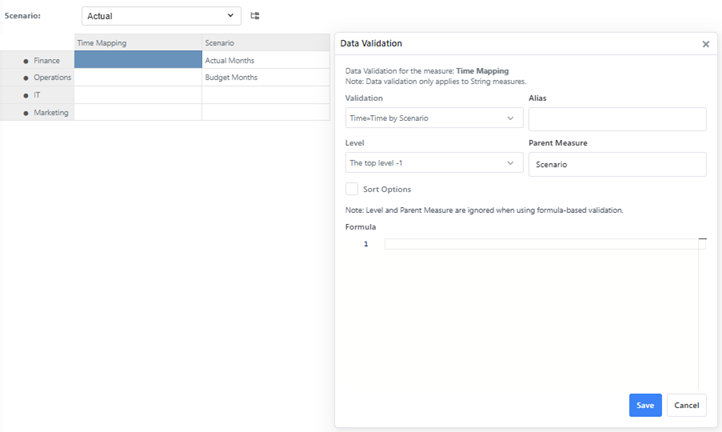The height and width of the screenshot is (432, 722).
Task: Select Time Mapping cell in Marketing row
Action: click(x=138, y=112)
